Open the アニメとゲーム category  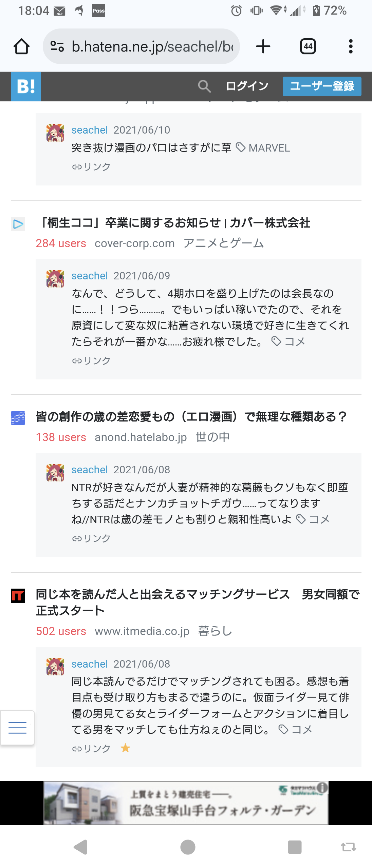[223, 243]
